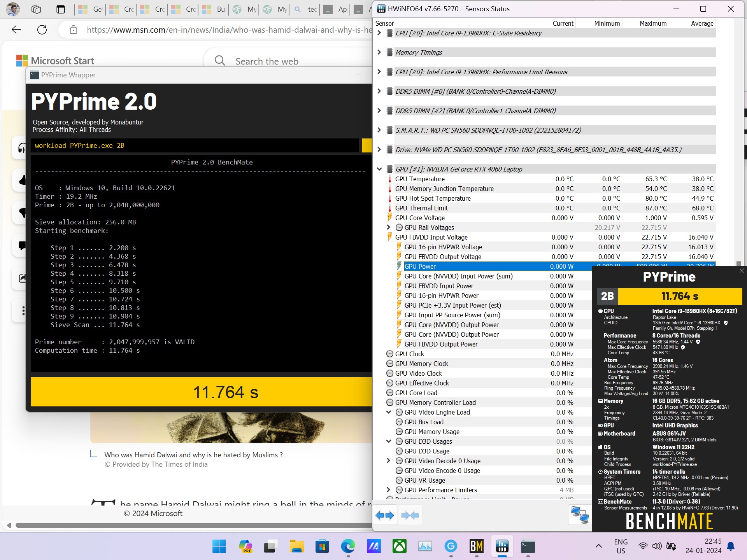Switch to the 'tec' search browser tab
The image size is (747, 560).
(x=305, y=9)
